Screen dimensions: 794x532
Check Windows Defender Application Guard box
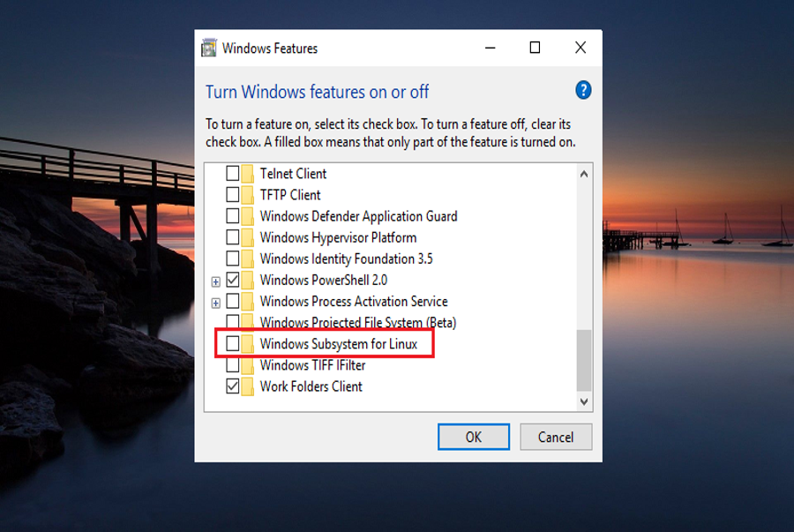[x=232, y=216]
